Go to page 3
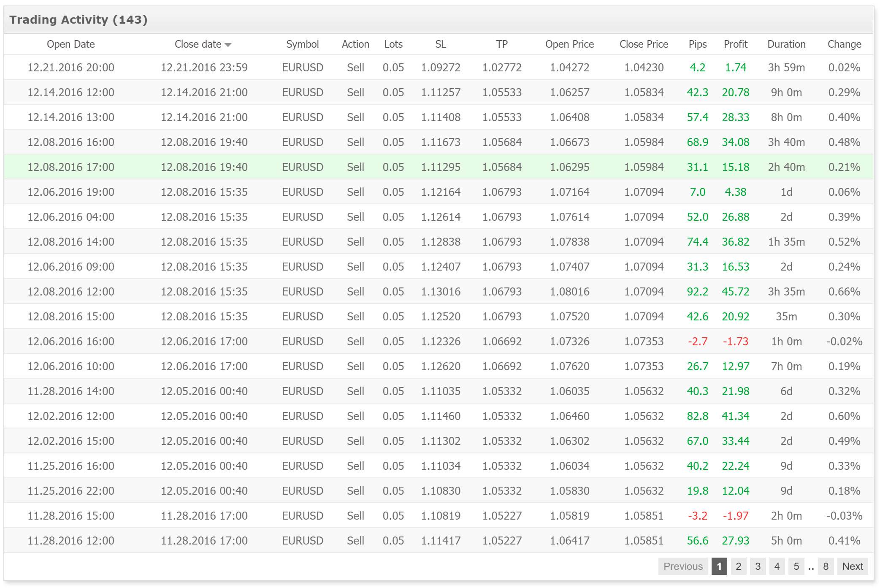This screenshot has width=880, height=588. 758,566
